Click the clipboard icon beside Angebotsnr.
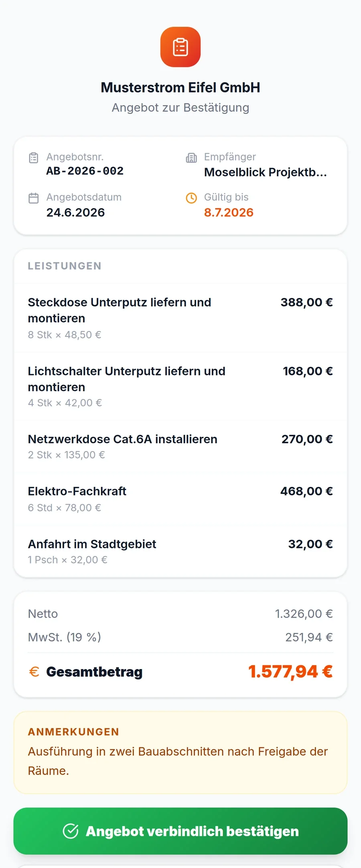 tap(34, 158)
